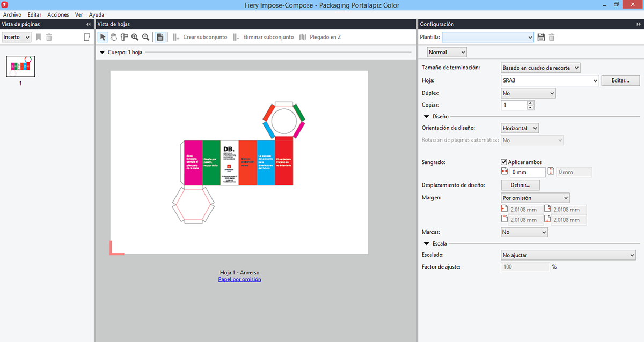
Task: Select the measure tool icon
Action: pyautogui.click(x=124, y=37)
